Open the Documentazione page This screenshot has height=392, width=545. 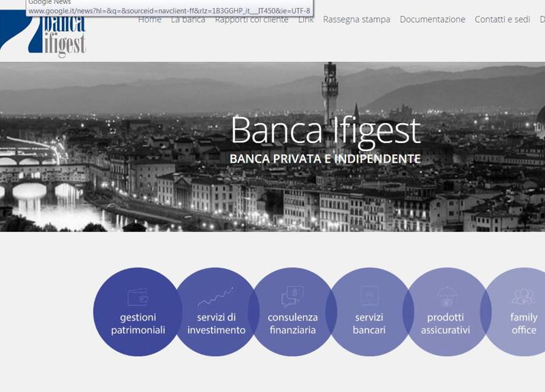tap(433, 20)
